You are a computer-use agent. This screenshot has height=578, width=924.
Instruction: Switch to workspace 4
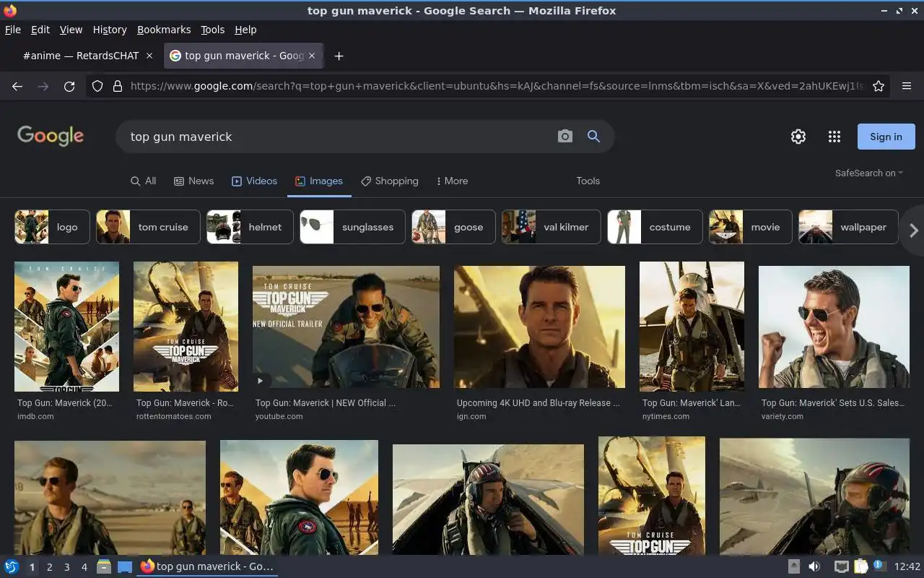[84, 567]
